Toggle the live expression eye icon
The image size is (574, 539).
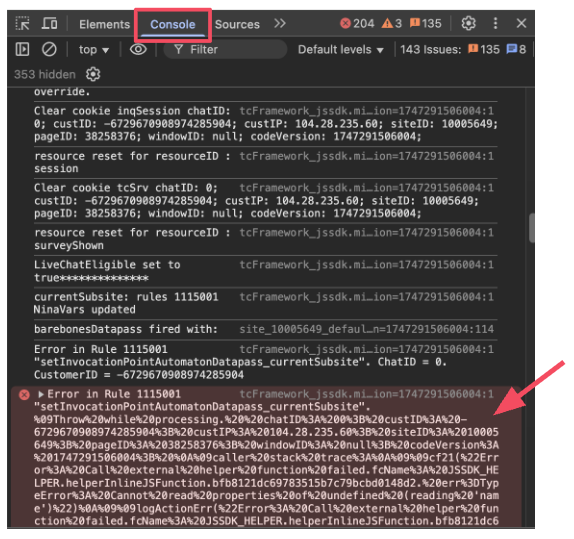click(138, 49)
